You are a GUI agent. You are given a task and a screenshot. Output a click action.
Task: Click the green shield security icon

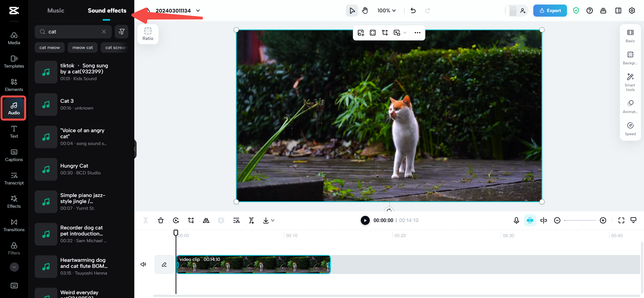click(576, 11)
